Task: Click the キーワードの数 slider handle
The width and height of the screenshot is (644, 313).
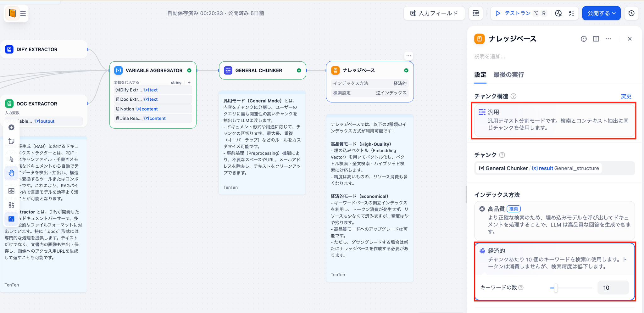Action: [x=556, y=288]
